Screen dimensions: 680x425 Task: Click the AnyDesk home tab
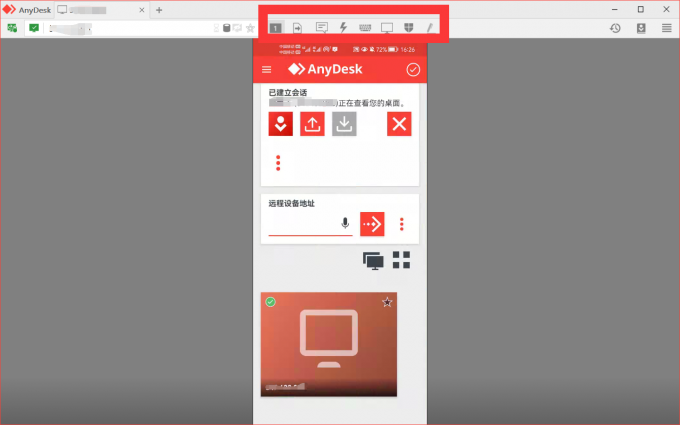click(x=27, y=10)
